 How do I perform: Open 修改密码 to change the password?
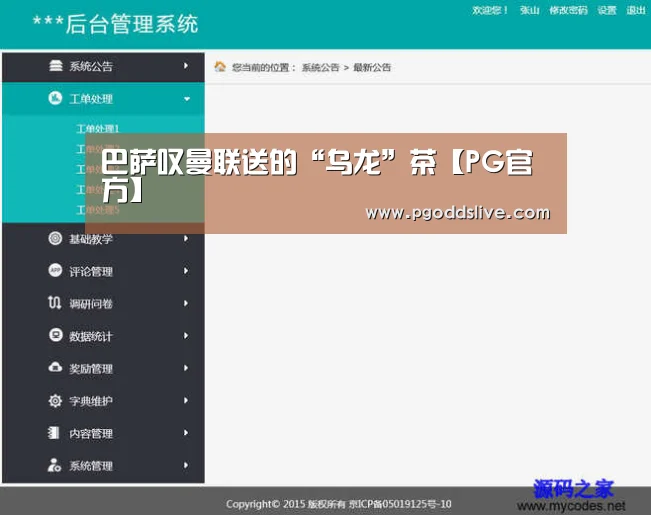click(568, 10)
